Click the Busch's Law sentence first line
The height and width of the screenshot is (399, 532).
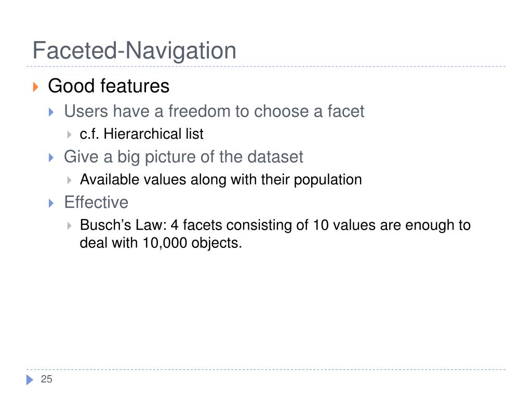point(275,225)
